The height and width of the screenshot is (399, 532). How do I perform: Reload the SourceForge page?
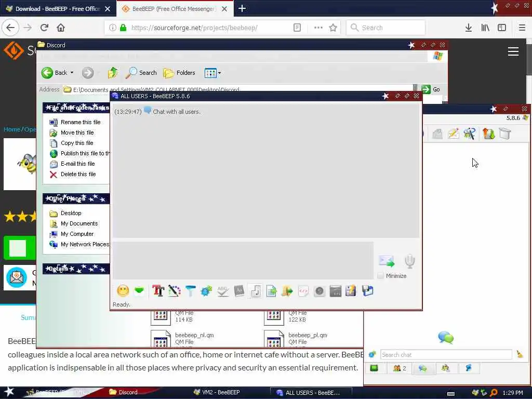coord(44,28)
